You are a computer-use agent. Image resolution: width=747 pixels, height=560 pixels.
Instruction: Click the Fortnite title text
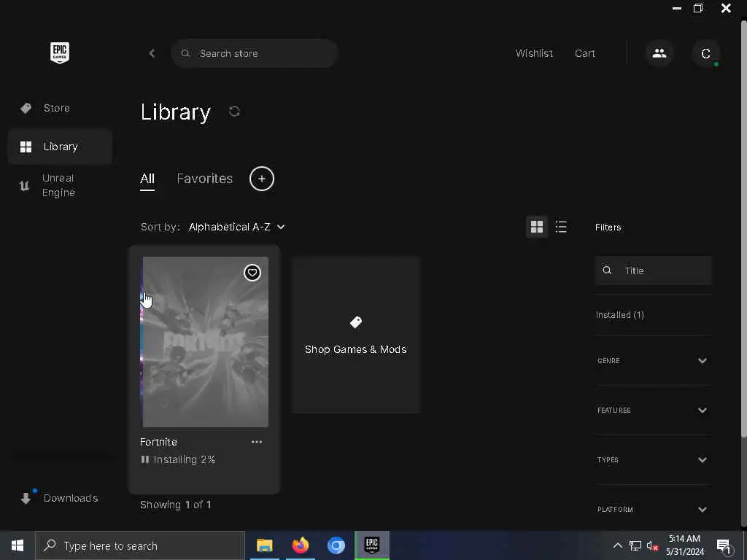tap(158, 442)
